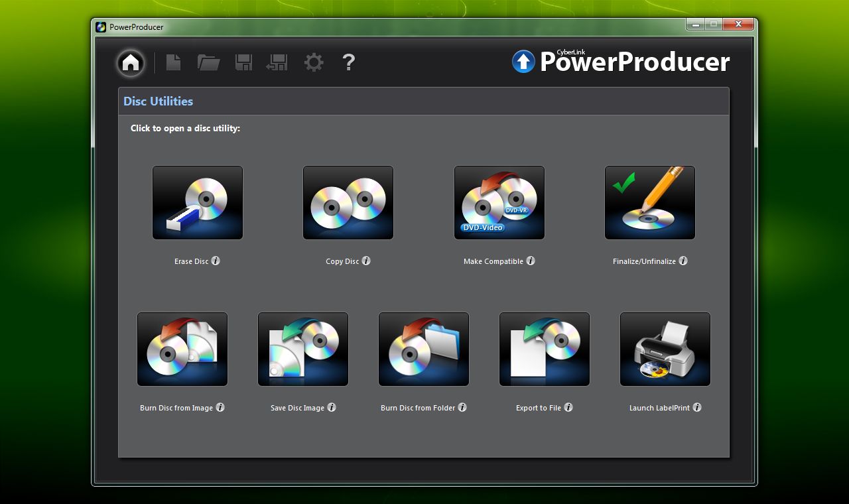Launch LabelPrint printer icon

(x=665, y=349)
